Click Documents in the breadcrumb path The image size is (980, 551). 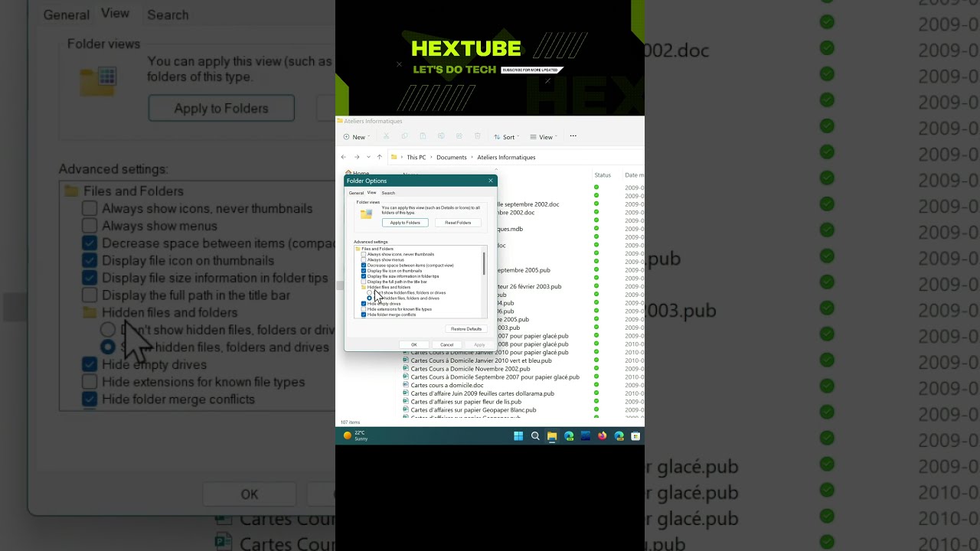pos(452,157)
